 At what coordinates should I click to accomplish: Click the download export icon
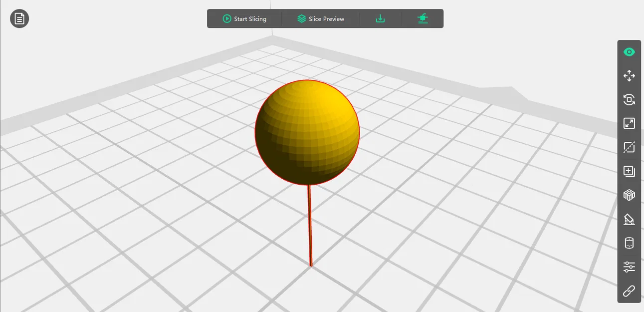[x=380, y=19]
